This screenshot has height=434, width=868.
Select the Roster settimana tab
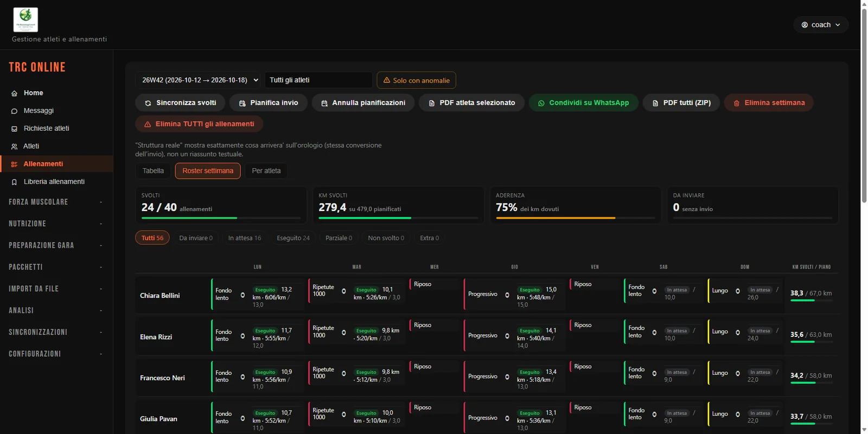(208, 171)
